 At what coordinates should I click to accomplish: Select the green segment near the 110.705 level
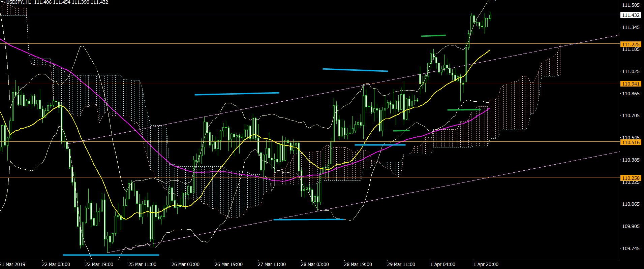(x=464, y=110)
